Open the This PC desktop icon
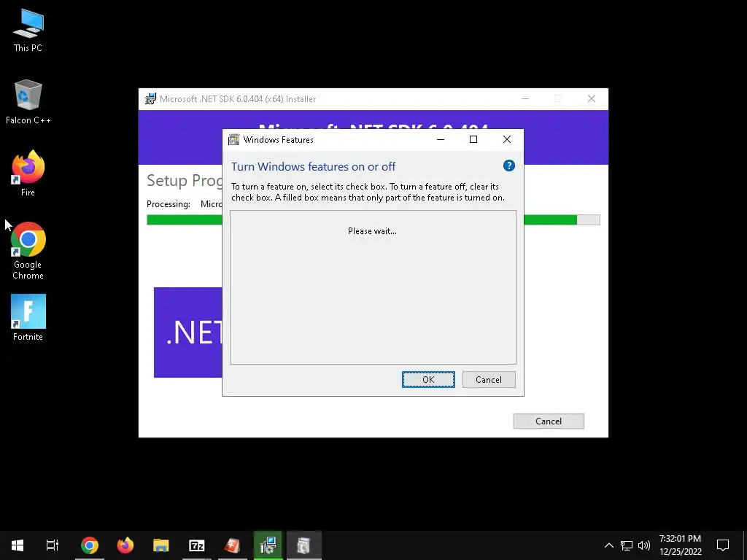Screen dimensions: 747x560 (28, 31)
